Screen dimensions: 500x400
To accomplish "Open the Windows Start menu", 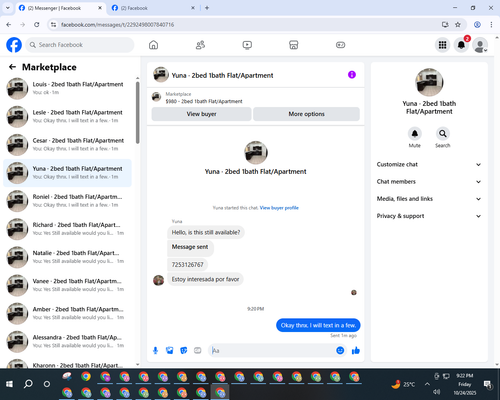I will click(x=9, y=384).
